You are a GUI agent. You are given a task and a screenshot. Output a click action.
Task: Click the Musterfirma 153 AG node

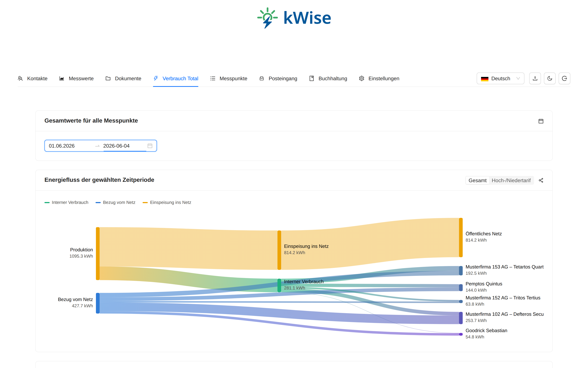click(461, 271)
